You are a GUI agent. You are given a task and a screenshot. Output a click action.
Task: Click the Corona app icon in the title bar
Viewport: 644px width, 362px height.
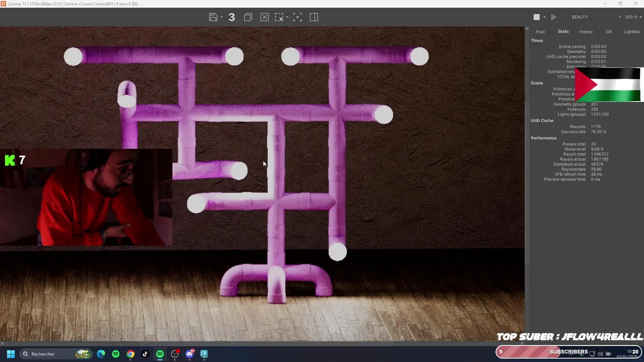pos(4,4)
